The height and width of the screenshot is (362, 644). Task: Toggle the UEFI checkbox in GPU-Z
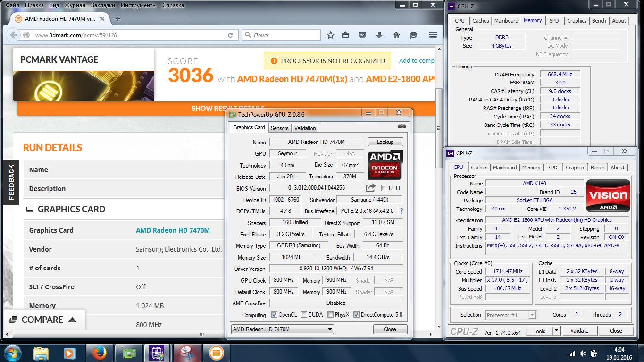pos(384,188)
